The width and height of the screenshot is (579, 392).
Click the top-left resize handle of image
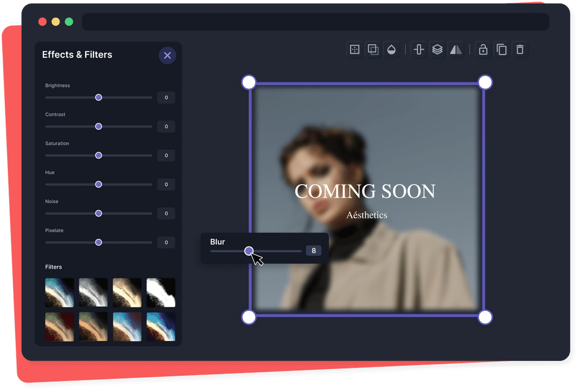248,82
